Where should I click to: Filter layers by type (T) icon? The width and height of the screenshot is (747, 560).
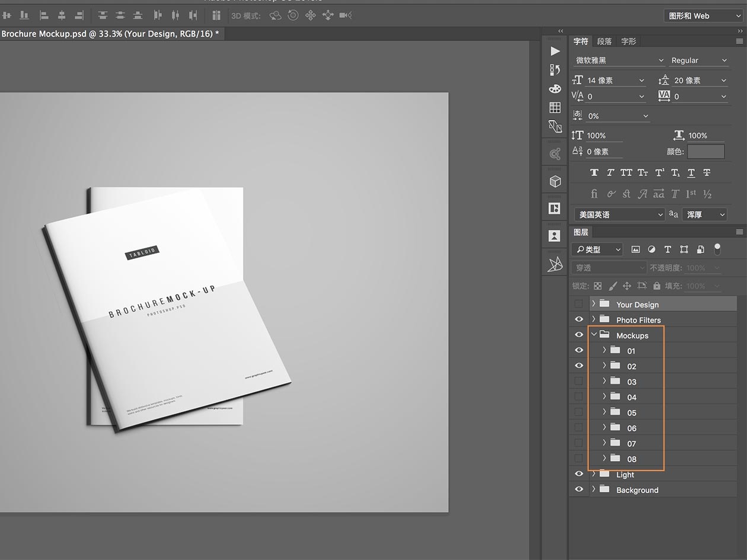point(668,249)
